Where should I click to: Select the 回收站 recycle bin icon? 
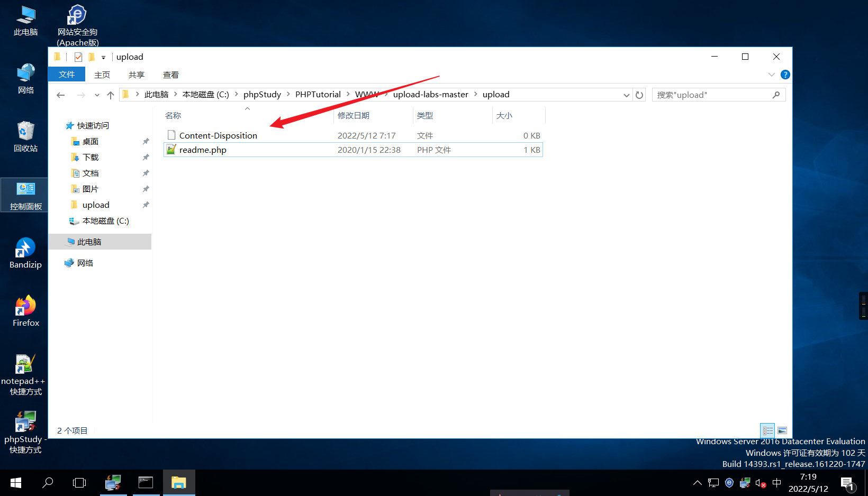[x=25, y=137]
